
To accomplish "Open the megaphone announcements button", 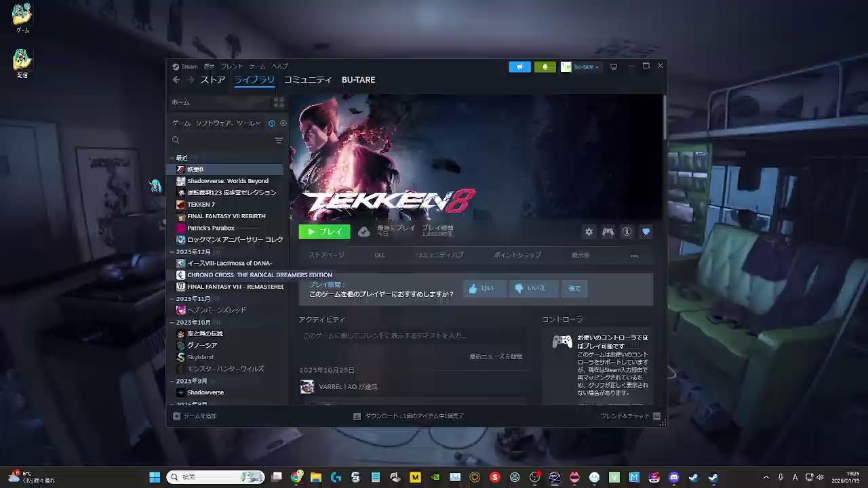I will (519, 66).
